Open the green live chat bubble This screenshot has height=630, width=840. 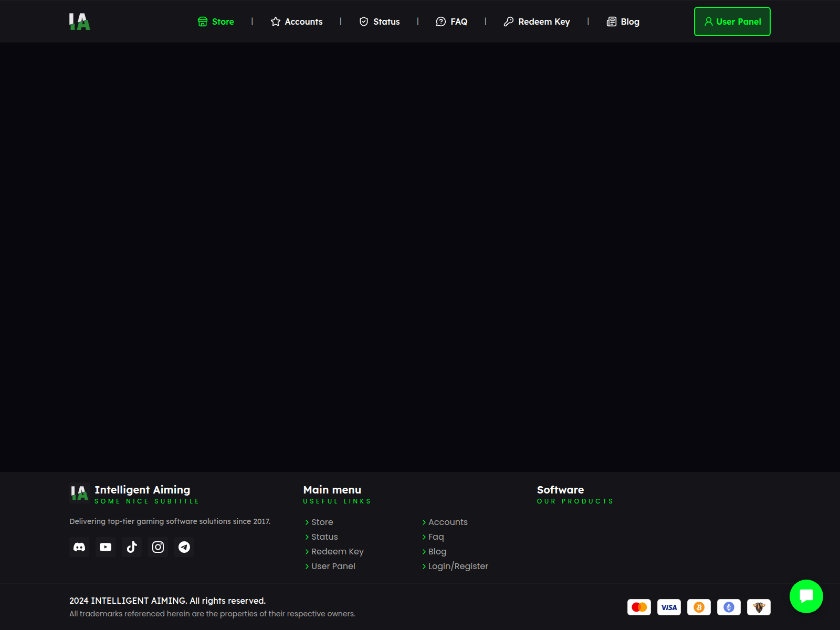click(x=806, y=596)
